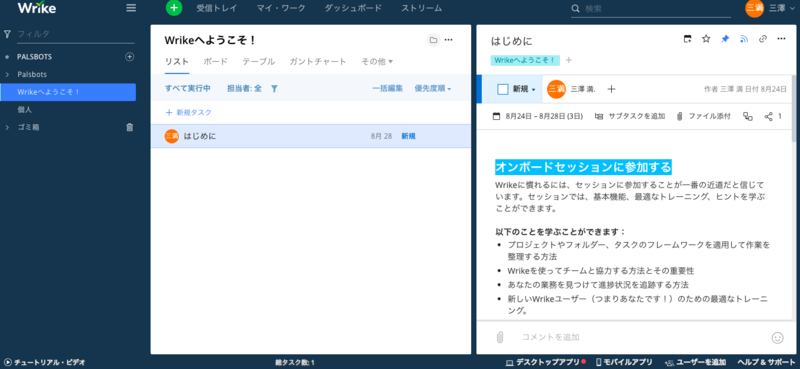Click assignee avatar in はじめに list row

click(171, 136)
